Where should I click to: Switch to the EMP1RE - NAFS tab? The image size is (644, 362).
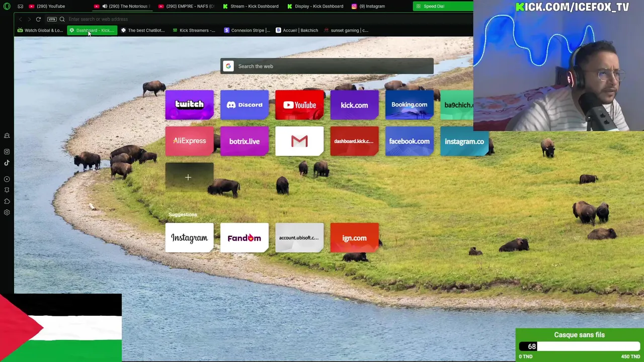click(186, 6)
